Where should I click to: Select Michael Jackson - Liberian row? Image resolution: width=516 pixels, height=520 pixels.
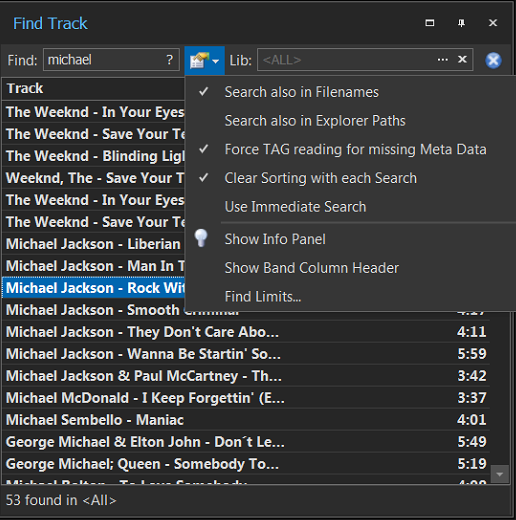[x=94, y=244]
